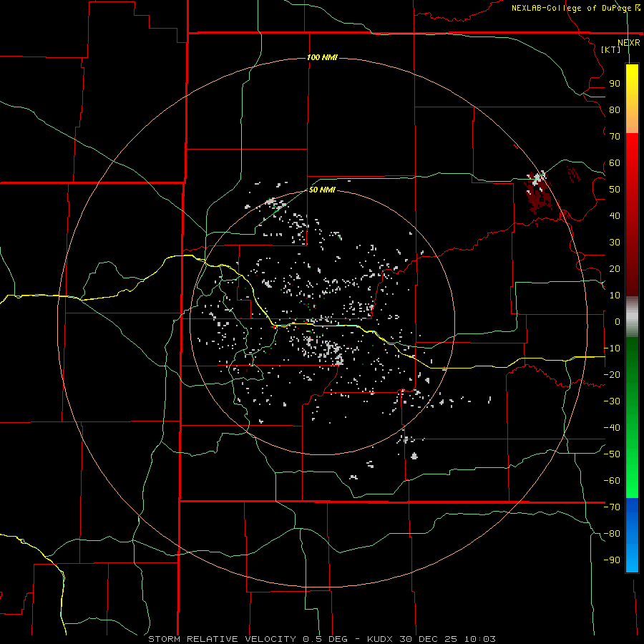Viewport: 644px width, 644px height.
Task: Click the dark red velocity echo in the northeast
Action: click(x=540, y=197)
